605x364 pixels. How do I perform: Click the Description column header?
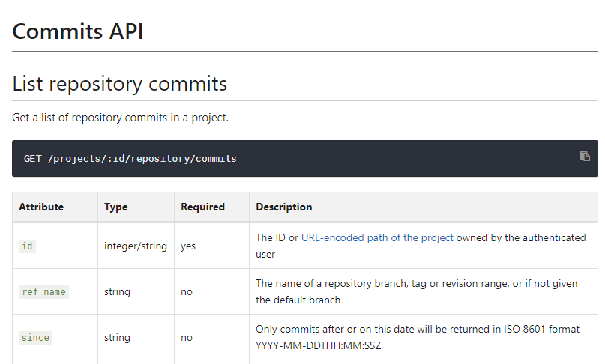click(x=284, y=207)
